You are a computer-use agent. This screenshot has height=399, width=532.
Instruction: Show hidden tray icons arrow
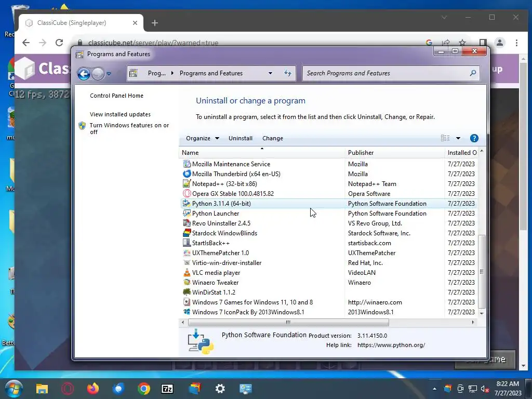coord(434,389)
